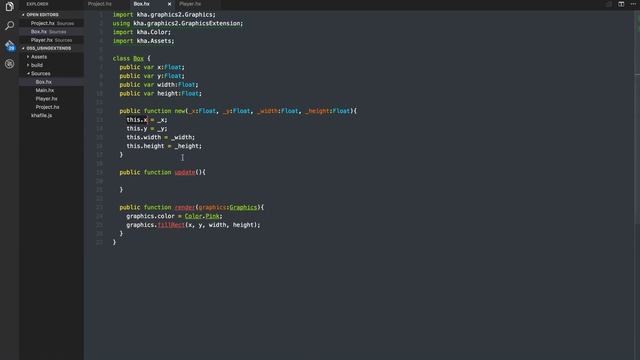This screenshot has height=360, width=640.
Task: Expand the Assets folder
Action: (x=51, y=57)
